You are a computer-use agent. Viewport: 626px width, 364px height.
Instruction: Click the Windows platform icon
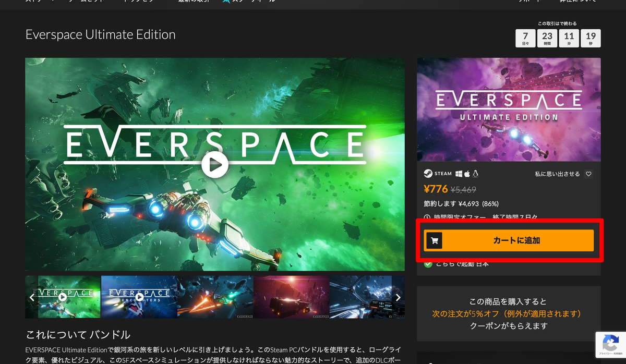click(x=459, y=174)
